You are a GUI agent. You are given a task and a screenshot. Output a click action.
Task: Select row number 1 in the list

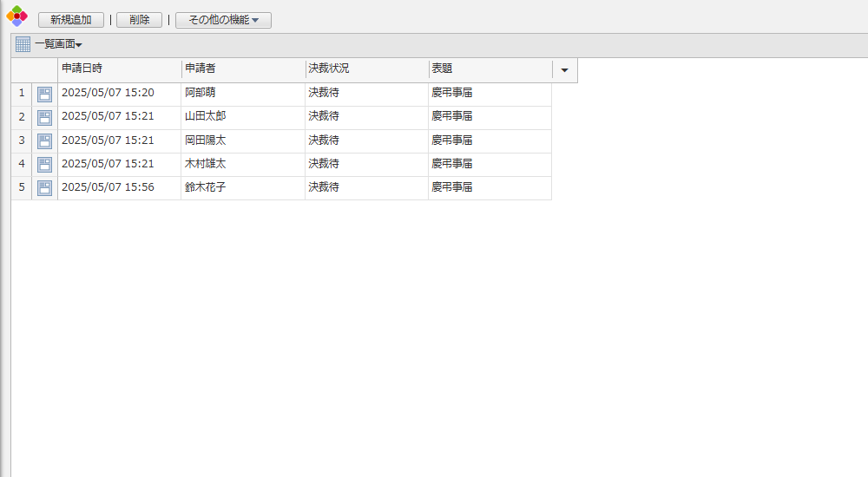[x=22, y=93]
